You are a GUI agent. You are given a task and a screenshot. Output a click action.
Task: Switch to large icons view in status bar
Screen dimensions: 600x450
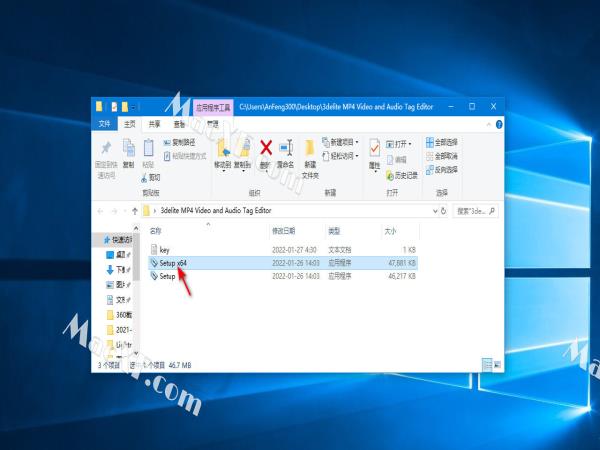[497, 365]
